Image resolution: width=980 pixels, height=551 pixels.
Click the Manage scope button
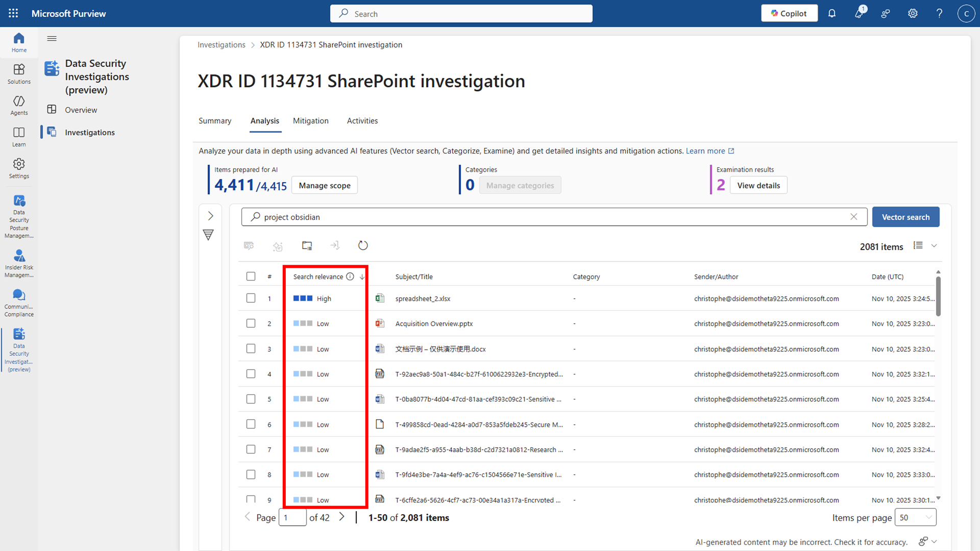(x=324, y=185)
